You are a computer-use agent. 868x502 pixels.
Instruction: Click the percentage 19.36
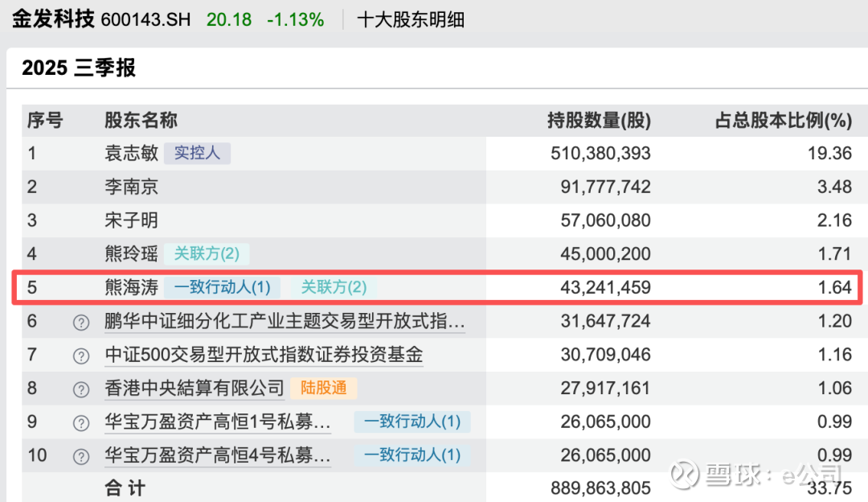(x=829, y=154)
